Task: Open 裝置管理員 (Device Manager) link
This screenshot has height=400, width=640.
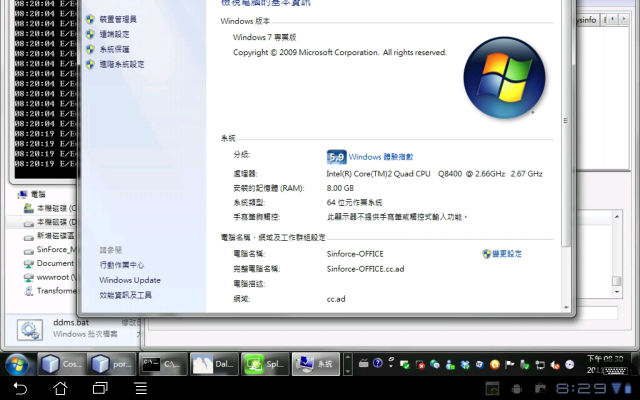Action: 118,19
